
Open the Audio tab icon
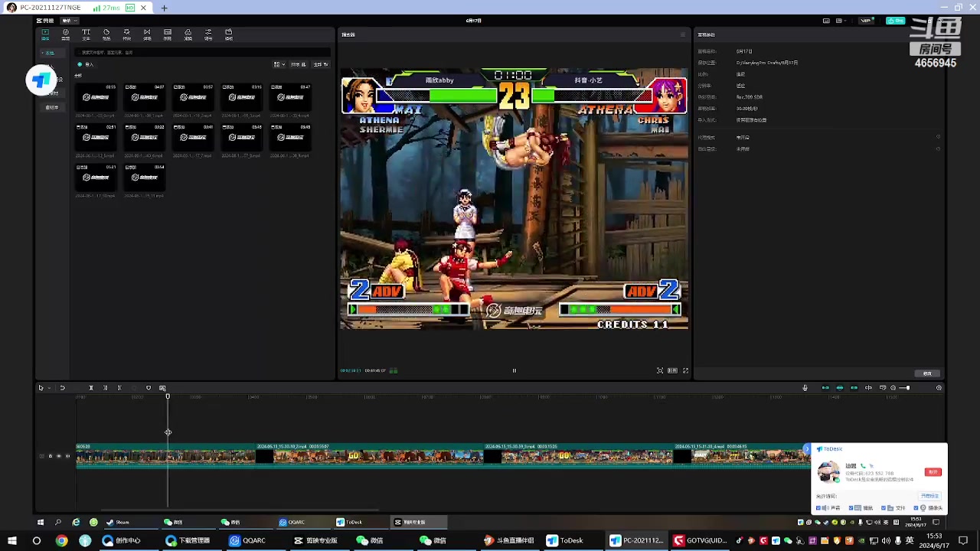click(65, 34)
